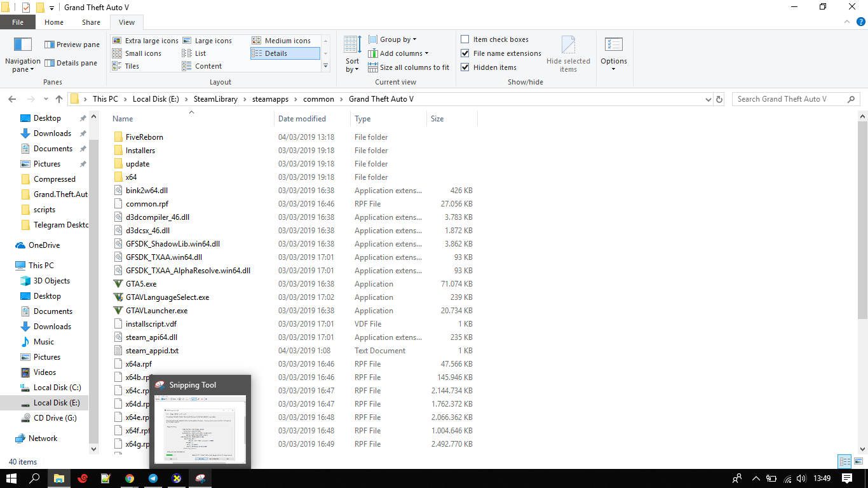Open the Action Center notifications icon
Viewport: 868px width, 488px height.
[847, 478]
